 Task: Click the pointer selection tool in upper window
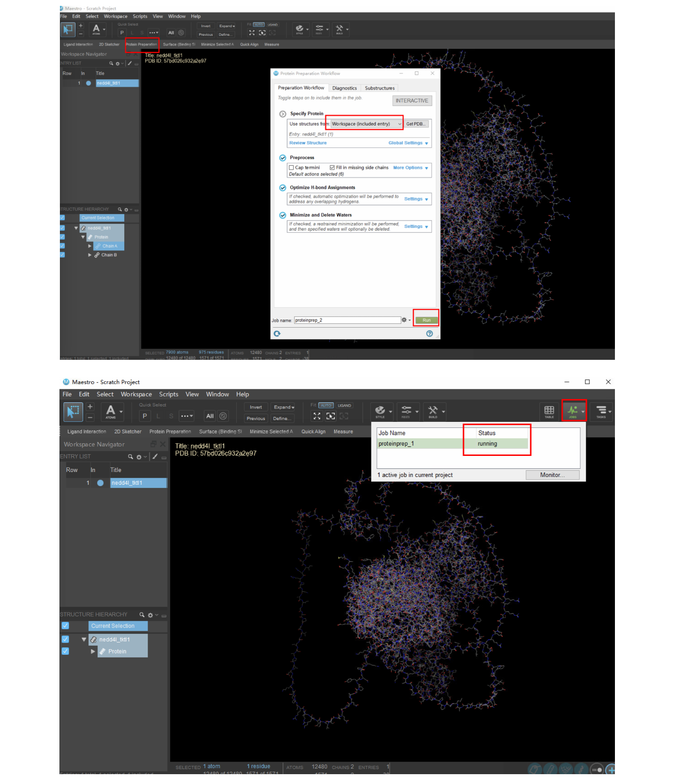pos(68,30)
